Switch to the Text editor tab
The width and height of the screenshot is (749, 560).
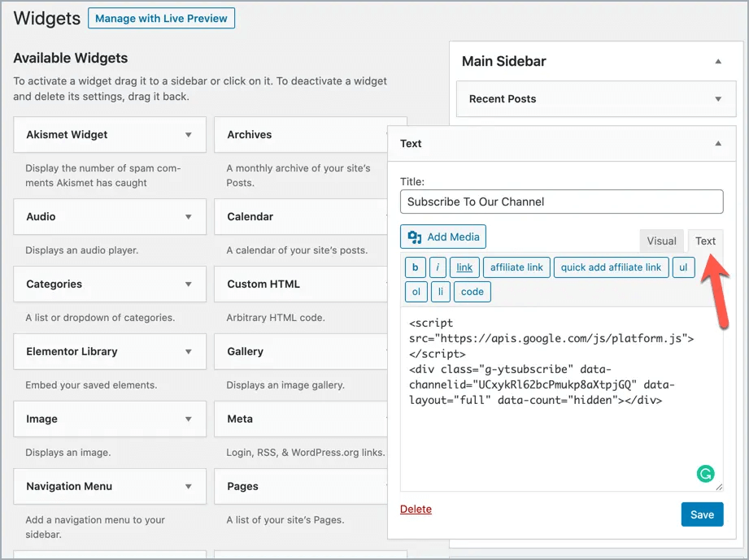(705, 241)
